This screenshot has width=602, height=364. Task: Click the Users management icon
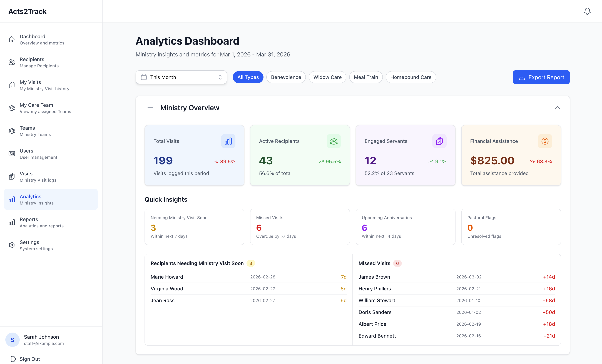click(x=12, y=154)
